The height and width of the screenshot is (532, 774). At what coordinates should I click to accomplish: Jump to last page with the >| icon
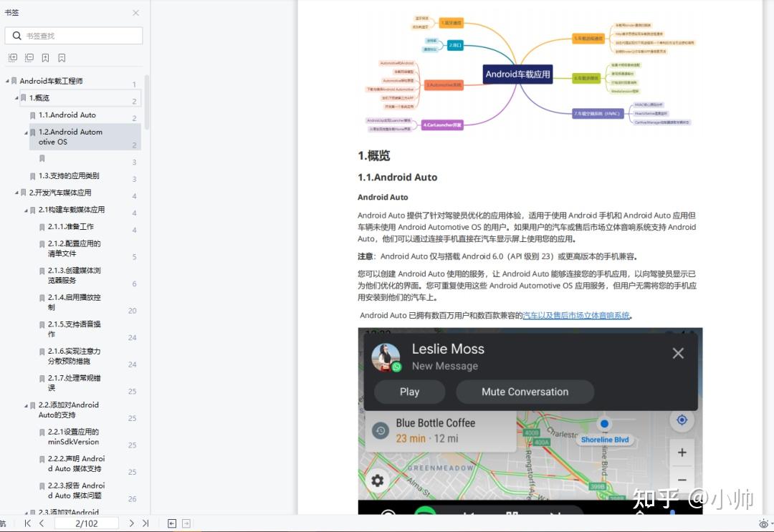(x=145, y=523)
